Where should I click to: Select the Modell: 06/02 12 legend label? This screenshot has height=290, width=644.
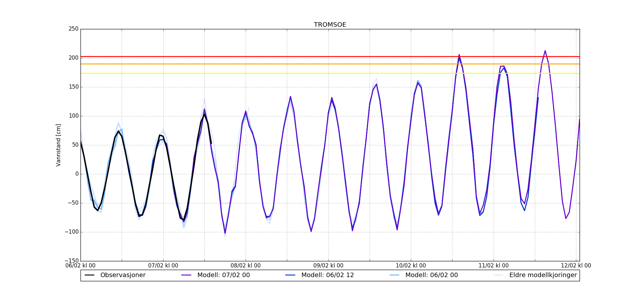coord(327,275)
